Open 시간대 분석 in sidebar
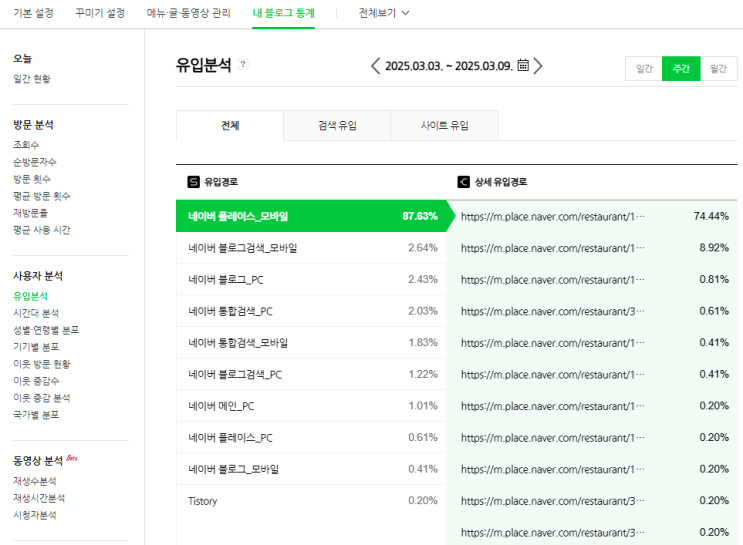The image size is (743, 545). 36,313
